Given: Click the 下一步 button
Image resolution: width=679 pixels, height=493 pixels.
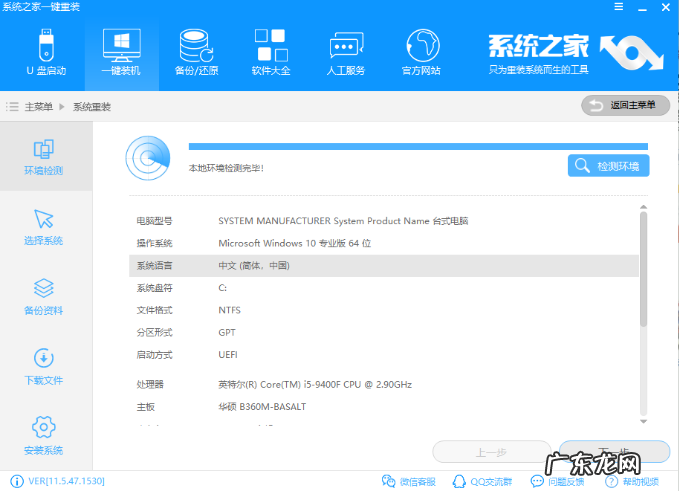Looking at the screenshot, I should pyautogui.click(x=614, y=452).
